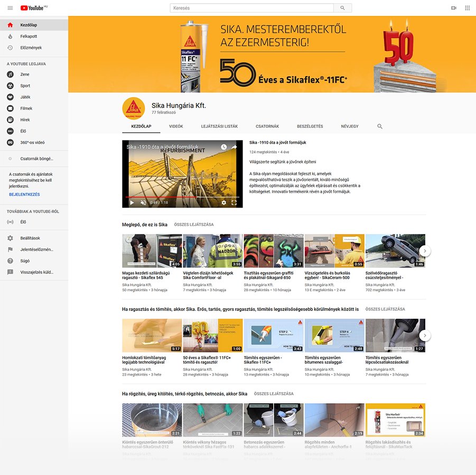Open the Hírek news category

click(34, 120)
